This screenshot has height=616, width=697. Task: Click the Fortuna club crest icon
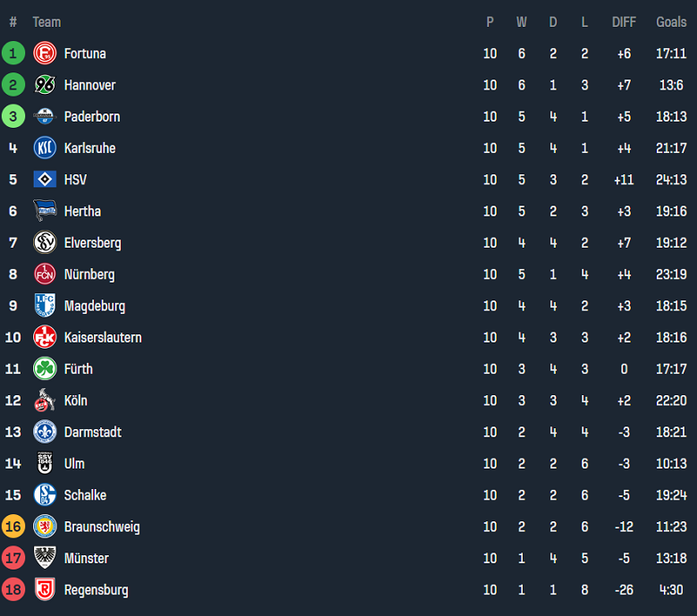pos(45,54)
